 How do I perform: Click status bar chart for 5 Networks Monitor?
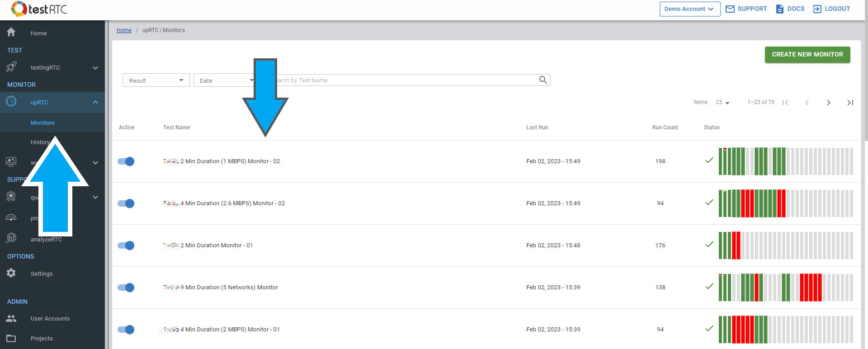[786, 288]
